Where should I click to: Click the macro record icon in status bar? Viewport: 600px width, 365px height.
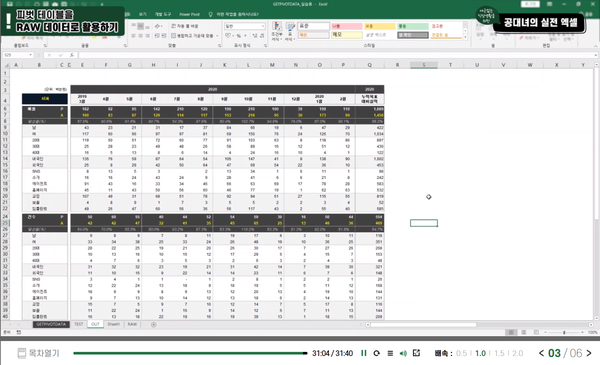18,332
